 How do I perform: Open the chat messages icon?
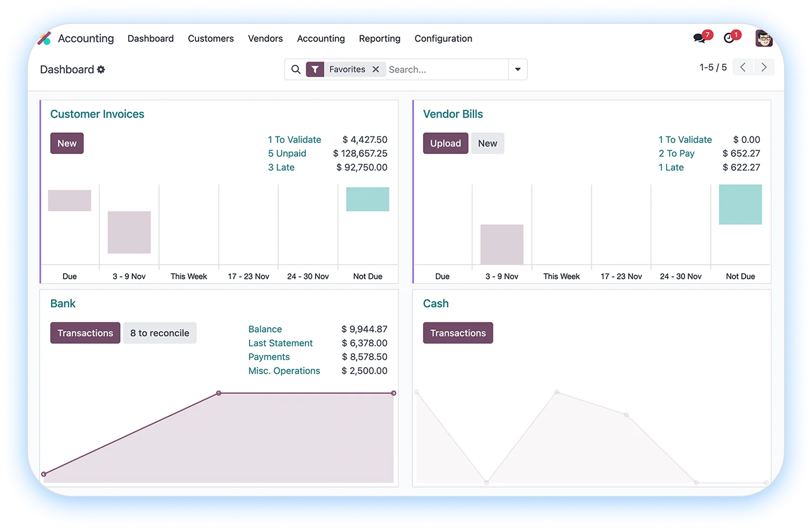pos(699,38)
